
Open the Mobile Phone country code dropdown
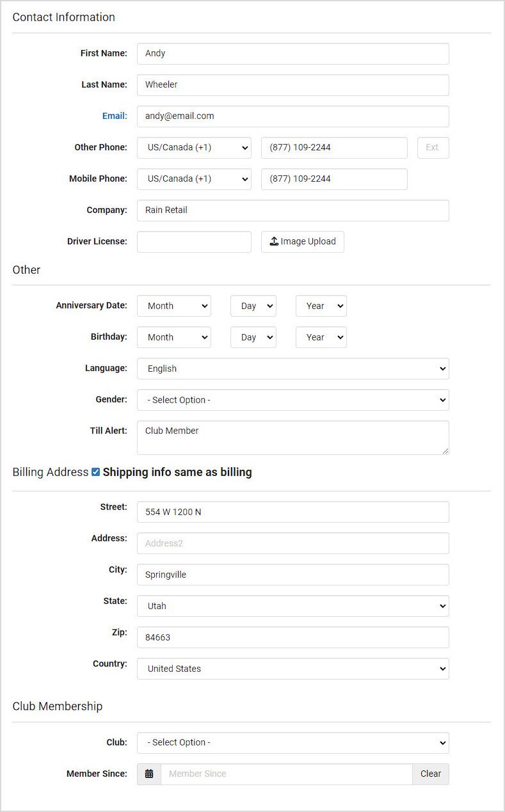(194, 179)
